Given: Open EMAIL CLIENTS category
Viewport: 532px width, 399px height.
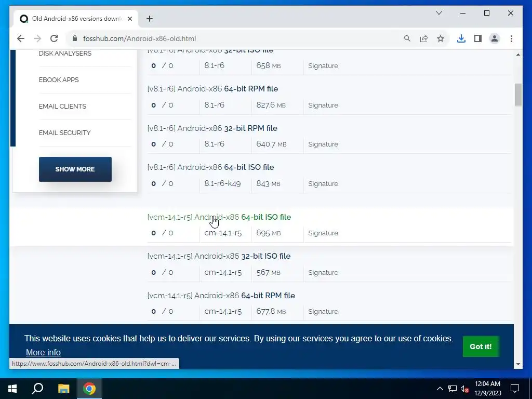Looking at the screenshot, I should pyautogui.click(x=62, y=106).
